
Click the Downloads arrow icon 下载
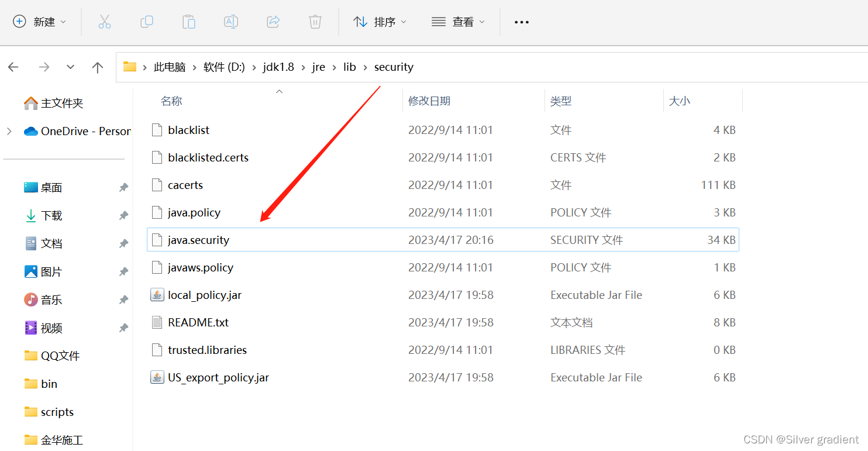pyautogui.click(x=31, y=215)
